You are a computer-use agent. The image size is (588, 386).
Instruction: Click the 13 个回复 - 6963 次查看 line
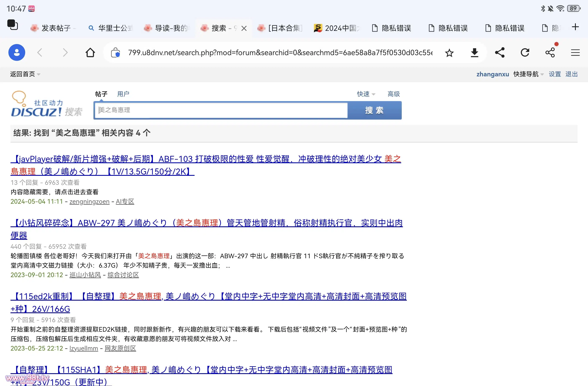click(x=45, y=183)
